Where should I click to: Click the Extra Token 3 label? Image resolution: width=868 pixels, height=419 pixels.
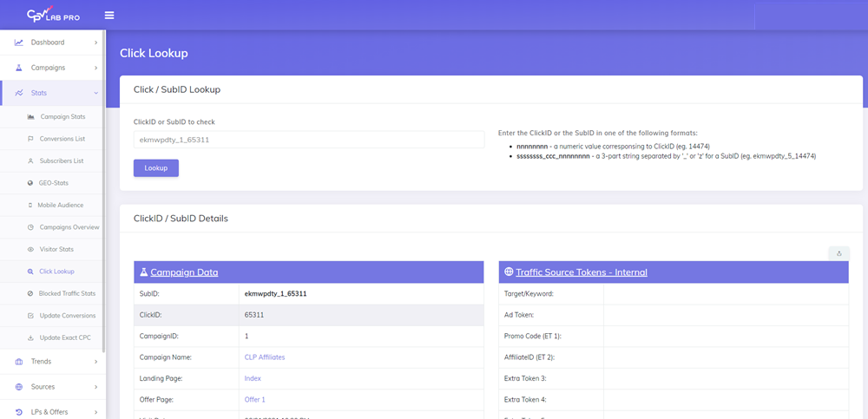[525, 378]
